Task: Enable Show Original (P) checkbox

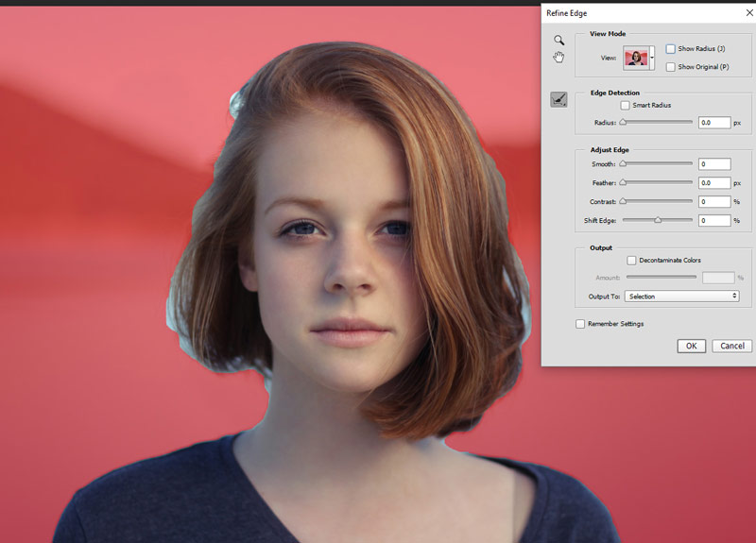Action: tap(670, 67)
